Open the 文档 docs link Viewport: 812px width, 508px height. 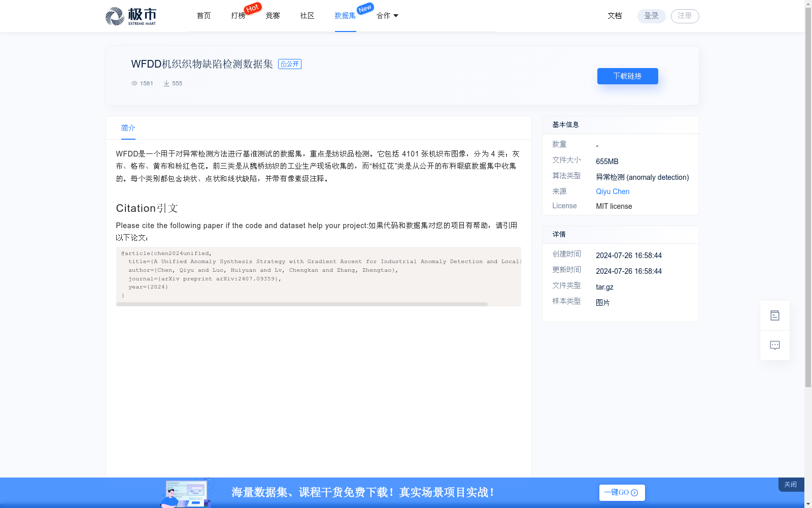click(615, 16)
